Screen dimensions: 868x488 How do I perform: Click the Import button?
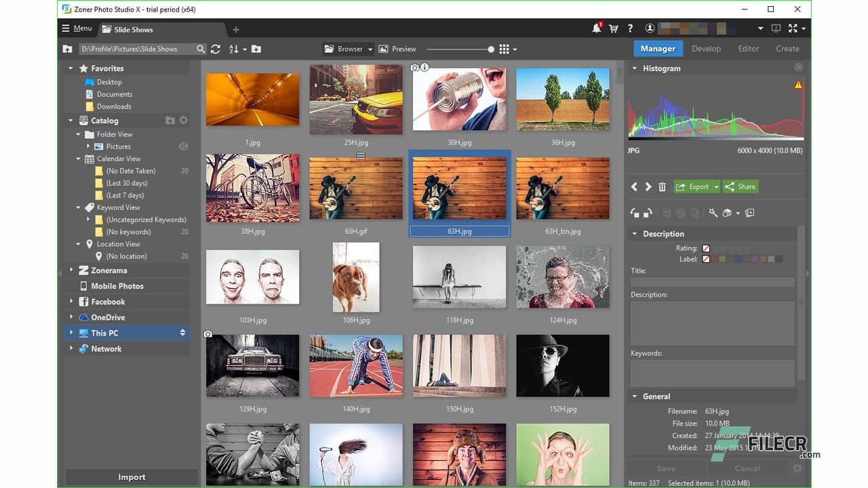click(132, 477)
